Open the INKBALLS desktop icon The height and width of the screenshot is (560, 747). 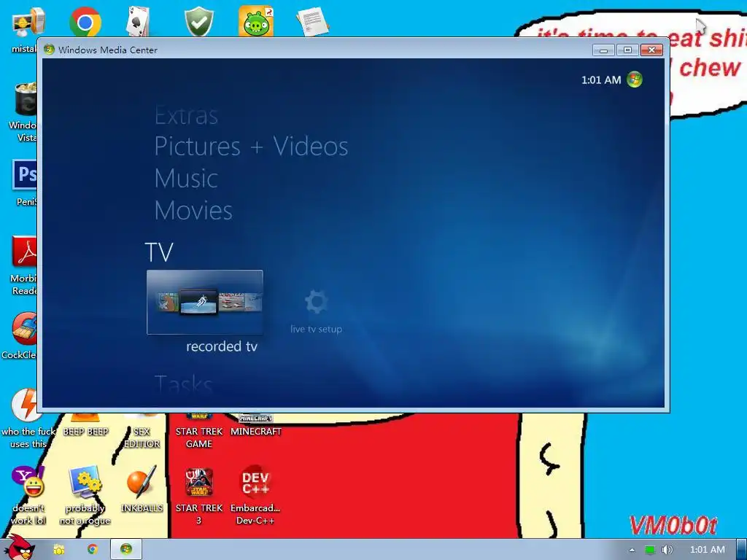pos(142,482)
